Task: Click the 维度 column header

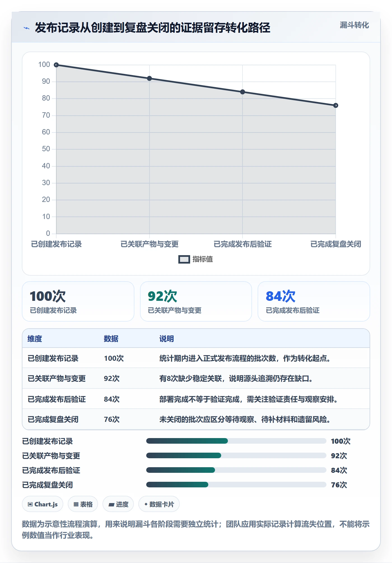Action: [x=35, y=339]
